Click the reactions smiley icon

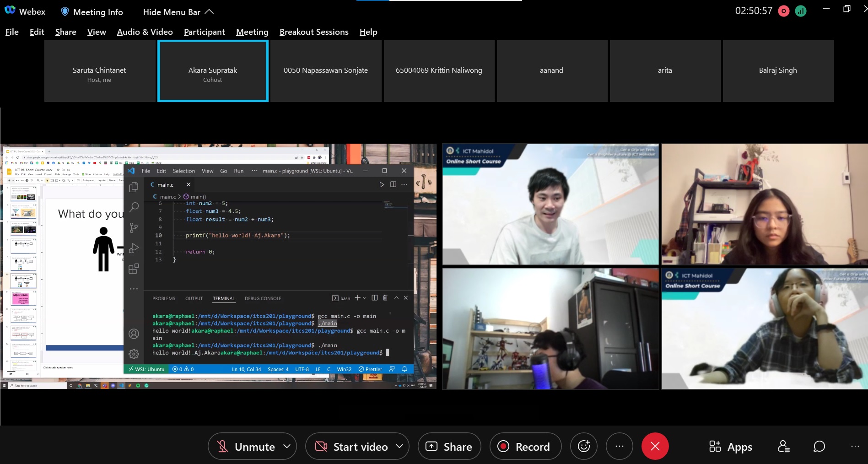(x=584, y=446)
